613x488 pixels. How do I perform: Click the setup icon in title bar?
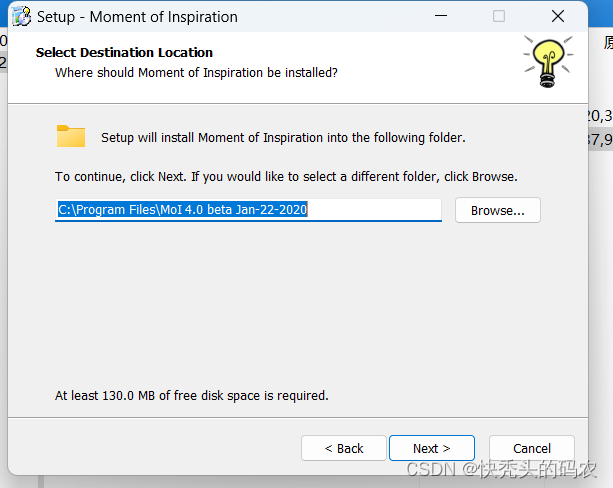(x=22, y=16)
